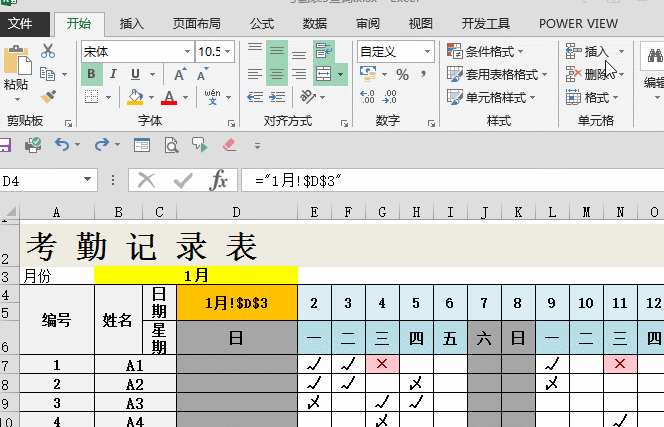Viewport: 664px width, 427px height.
Task: Cancel formula entry X button
Action: (147, 180)
